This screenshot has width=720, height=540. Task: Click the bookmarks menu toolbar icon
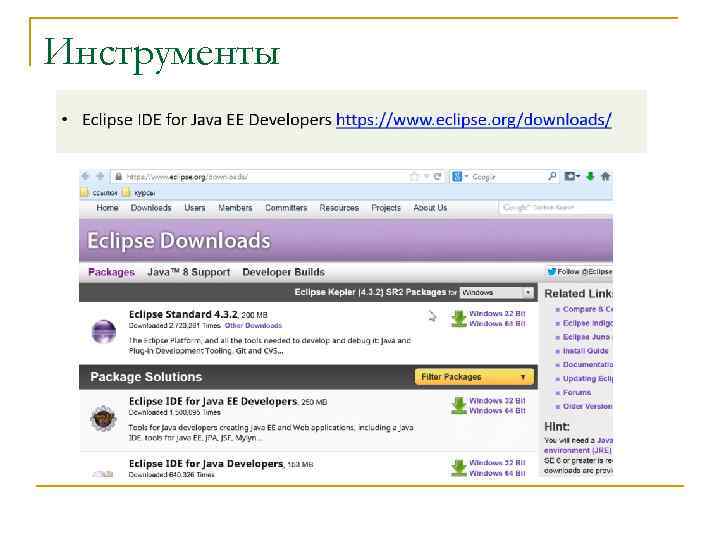tap(572, 176)
